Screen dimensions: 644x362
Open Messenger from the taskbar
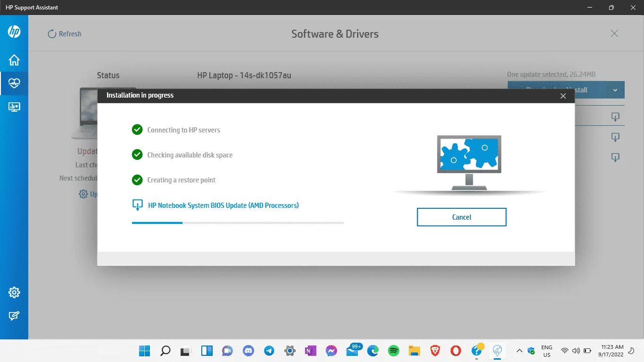331,351
